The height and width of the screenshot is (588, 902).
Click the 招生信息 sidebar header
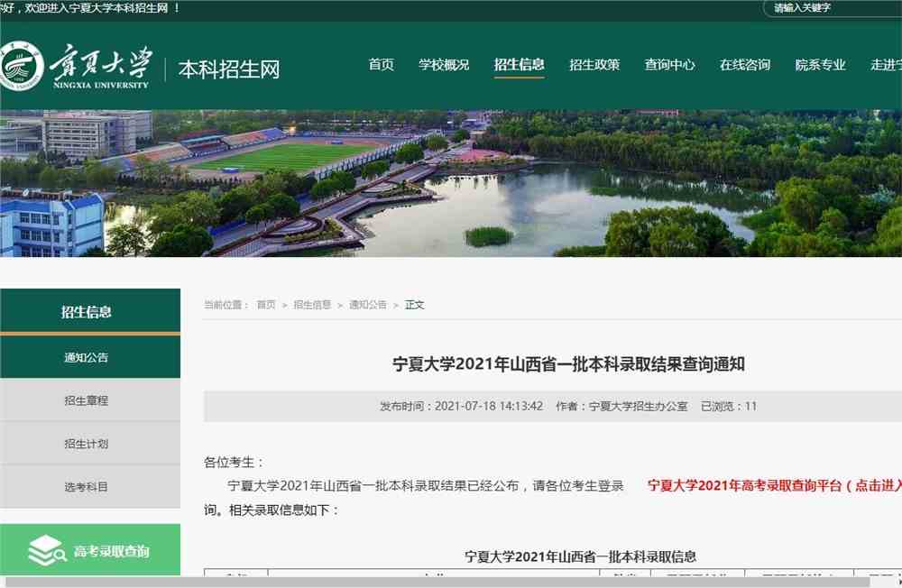click(90, 311)
